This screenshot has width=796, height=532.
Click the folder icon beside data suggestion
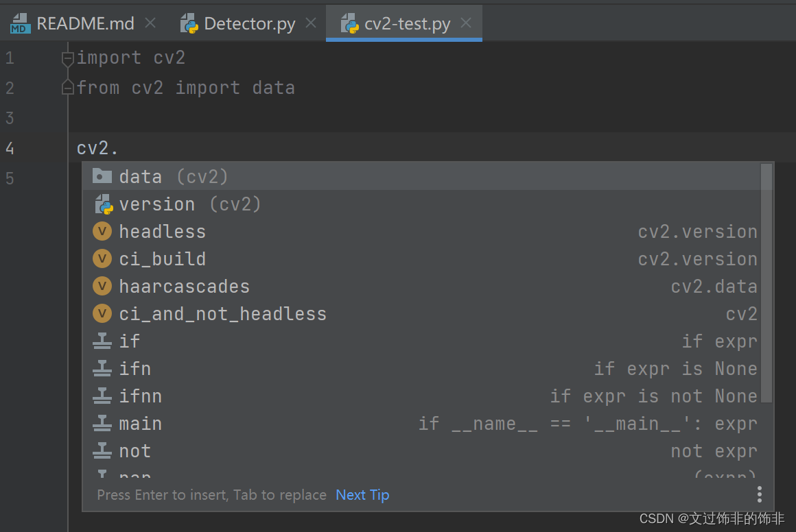[102, 176]
